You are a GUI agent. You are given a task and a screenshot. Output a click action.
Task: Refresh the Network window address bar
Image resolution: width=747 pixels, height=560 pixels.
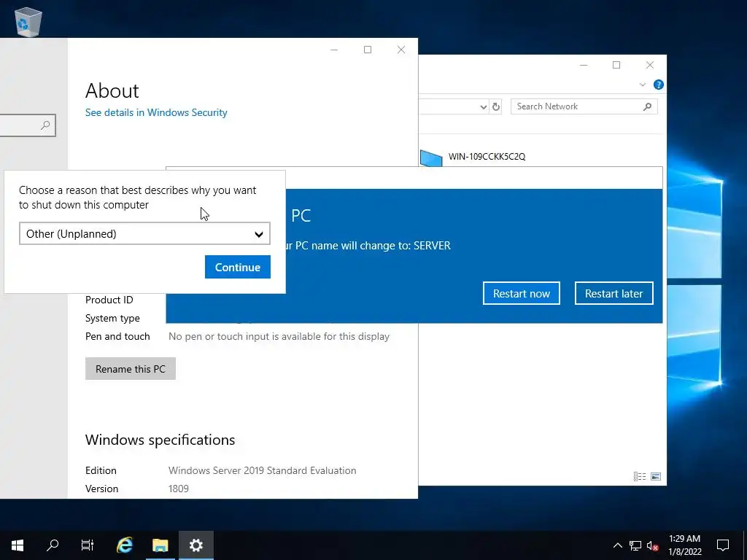[x=496, y=106]
